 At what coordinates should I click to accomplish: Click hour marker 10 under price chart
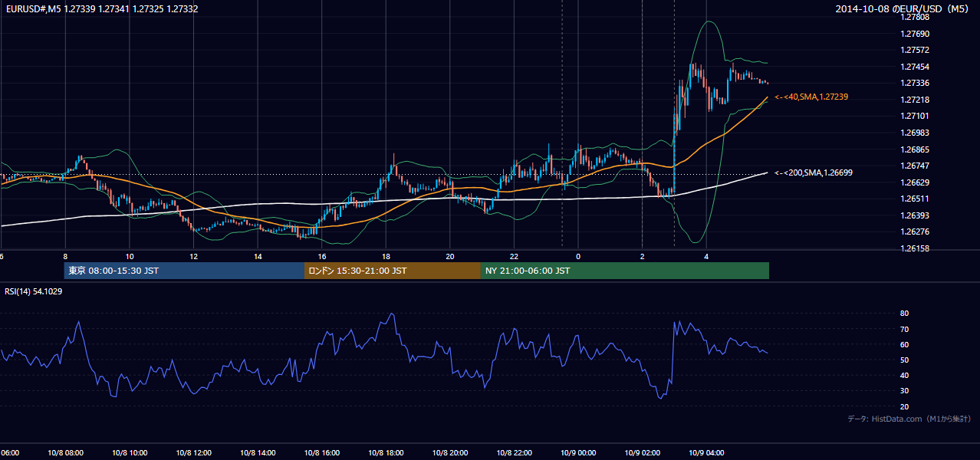[130, 257]
